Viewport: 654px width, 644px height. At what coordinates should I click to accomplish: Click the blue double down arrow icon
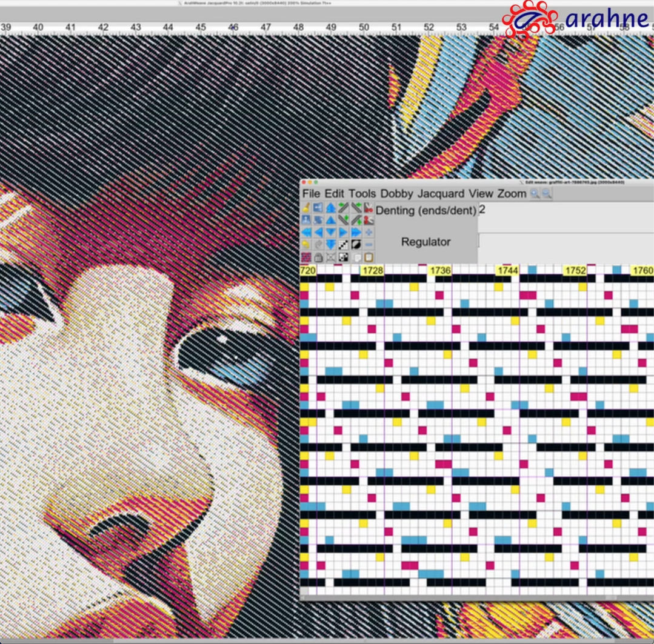331,245
